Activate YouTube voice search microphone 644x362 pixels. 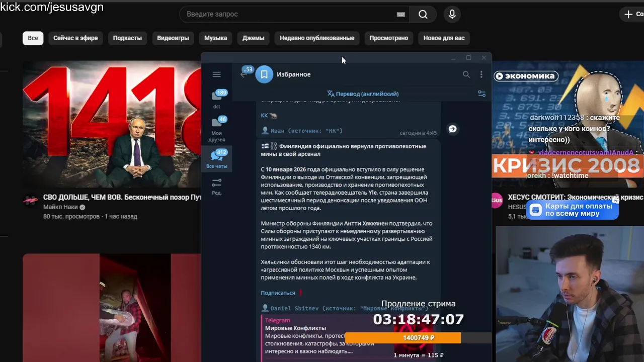pyautogui.click(x=452, y=14)
